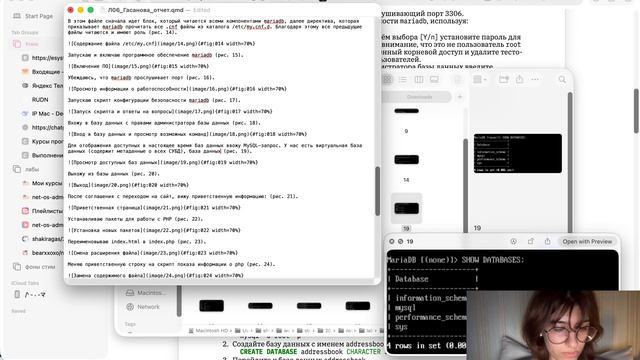Select Network in Finder sidebar
Screen dimensions: 640x360
143,307
